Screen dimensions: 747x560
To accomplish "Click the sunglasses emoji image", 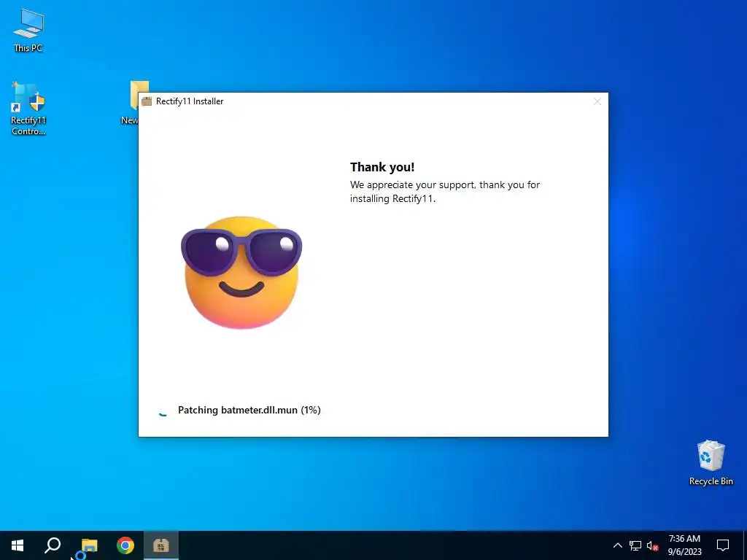I will click(241, 272).
